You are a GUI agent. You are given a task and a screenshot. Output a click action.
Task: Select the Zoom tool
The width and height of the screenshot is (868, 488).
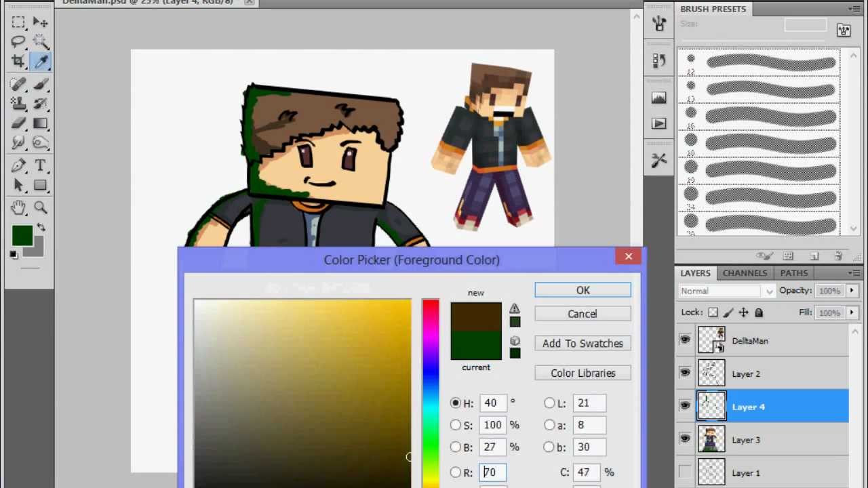(x=40, y=207)
